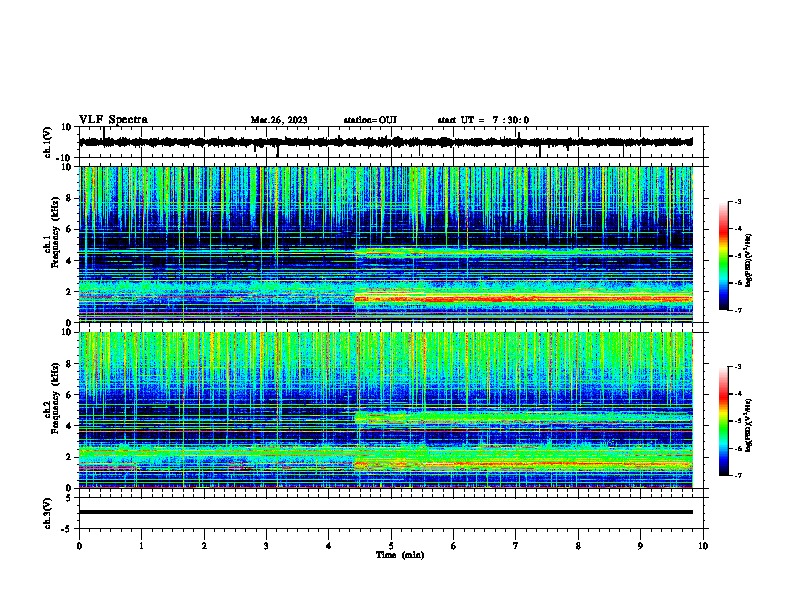
Task: Select the ch.2 colorbar log(PSD) label
Action: point(748,425)
